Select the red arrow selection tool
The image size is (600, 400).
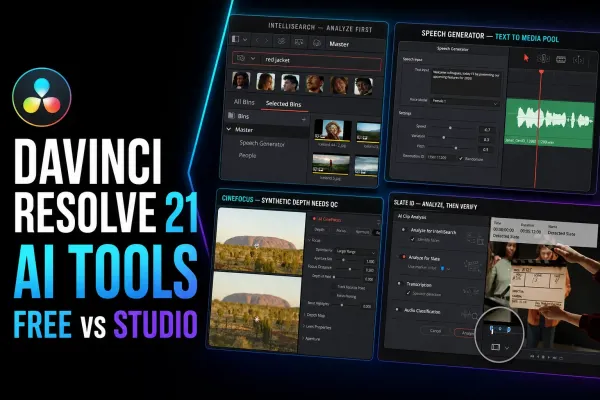tap(526, 57)
